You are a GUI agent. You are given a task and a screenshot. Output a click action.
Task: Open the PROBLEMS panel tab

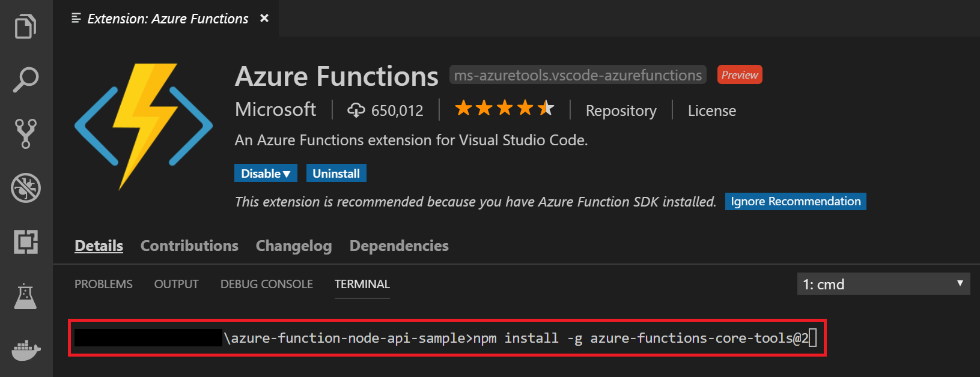point(103,284)
